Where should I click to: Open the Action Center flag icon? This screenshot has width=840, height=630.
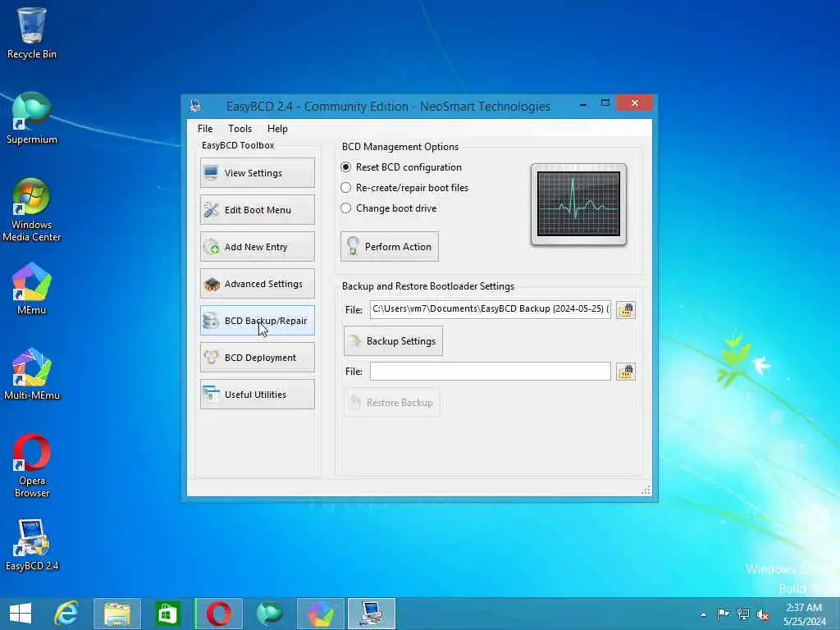[723, 614]
